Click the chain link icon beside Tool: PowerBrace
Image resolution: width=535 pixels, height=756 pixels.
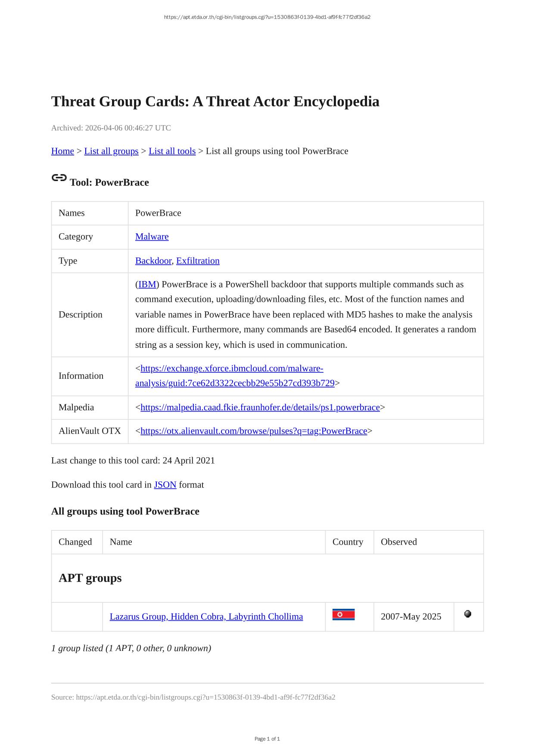click(59, 178)
